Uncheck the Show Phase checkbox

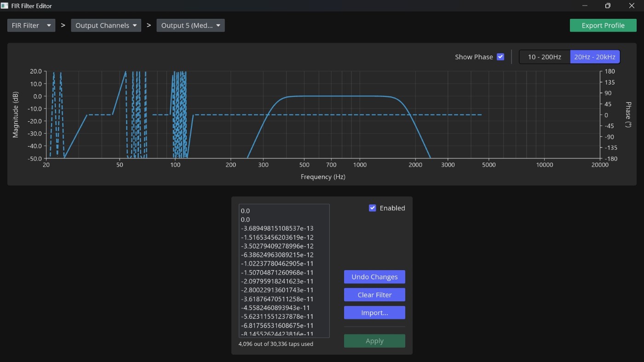[x=500, y=57]
